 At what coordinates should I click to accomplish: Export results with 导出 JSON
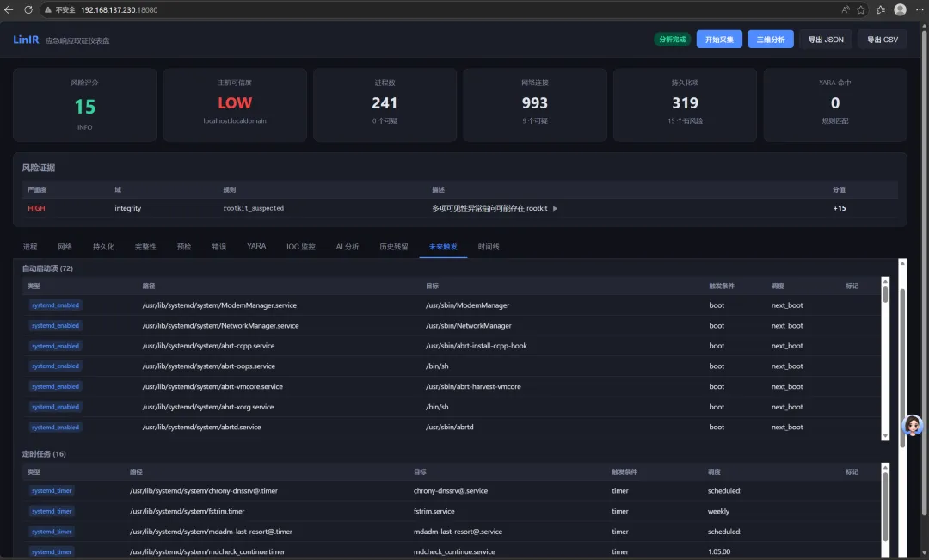click(826, 40)
